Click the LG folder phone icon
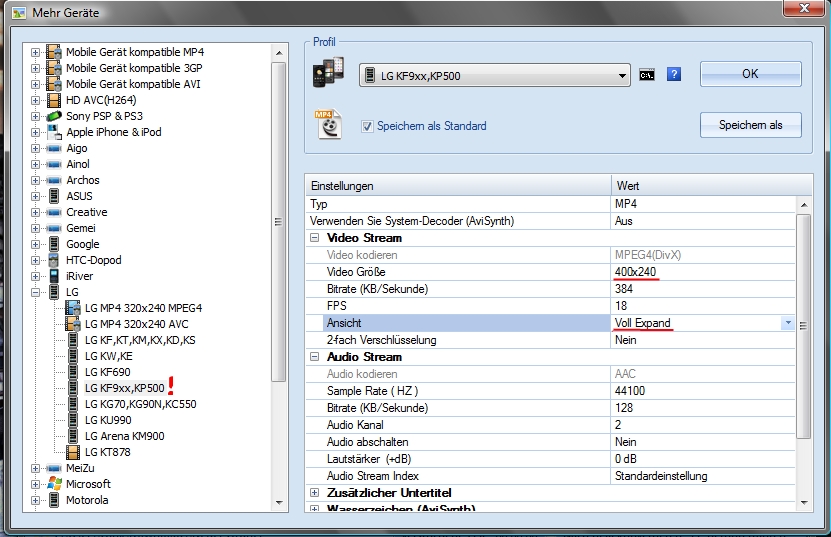The width and height of the screenshot is (831, 537). pyautogui.click(x=54, y=292)
